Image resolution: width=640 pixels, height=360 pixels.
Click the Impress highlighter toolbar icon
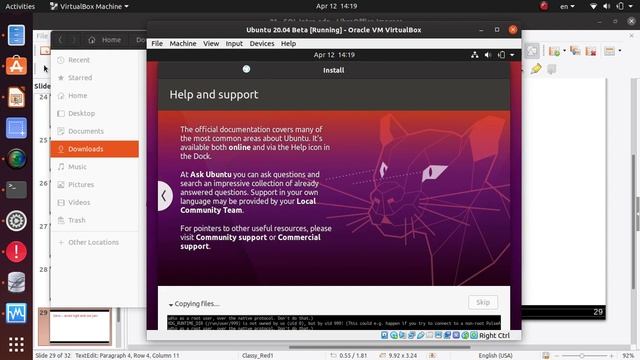coord(536,69)
